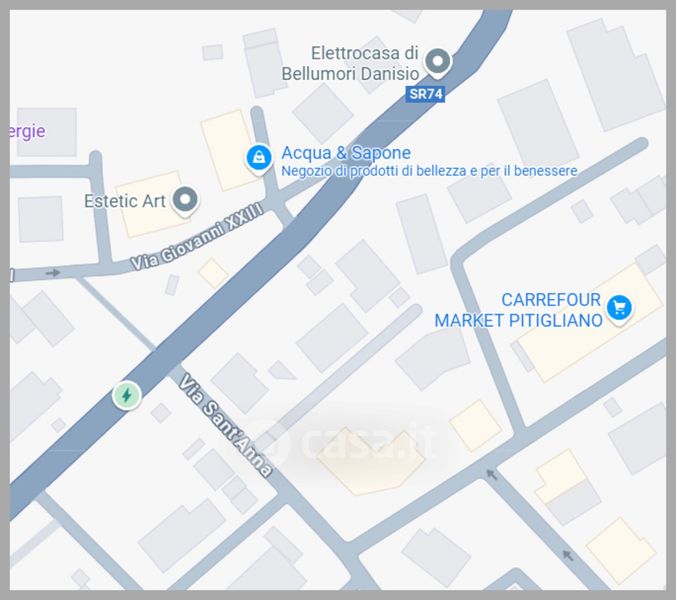Image resolution: width=676 pixels, height=600 pixels.
Task: Click the Elettrocasa di Bellumori Danisio pin
Action: click(438, 62)
